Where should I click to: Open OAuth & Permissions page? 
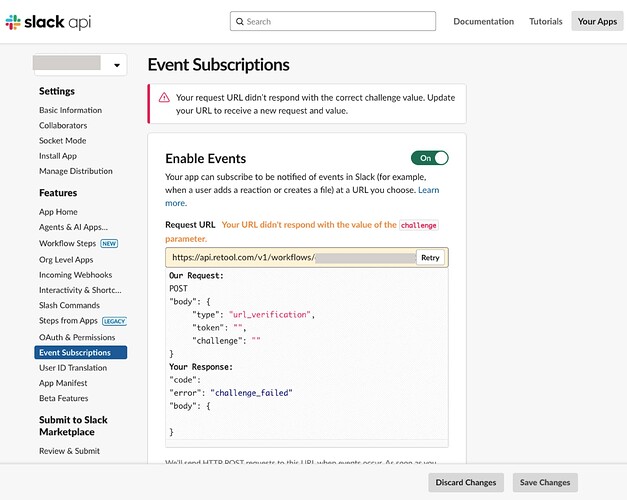click(77, 337)
